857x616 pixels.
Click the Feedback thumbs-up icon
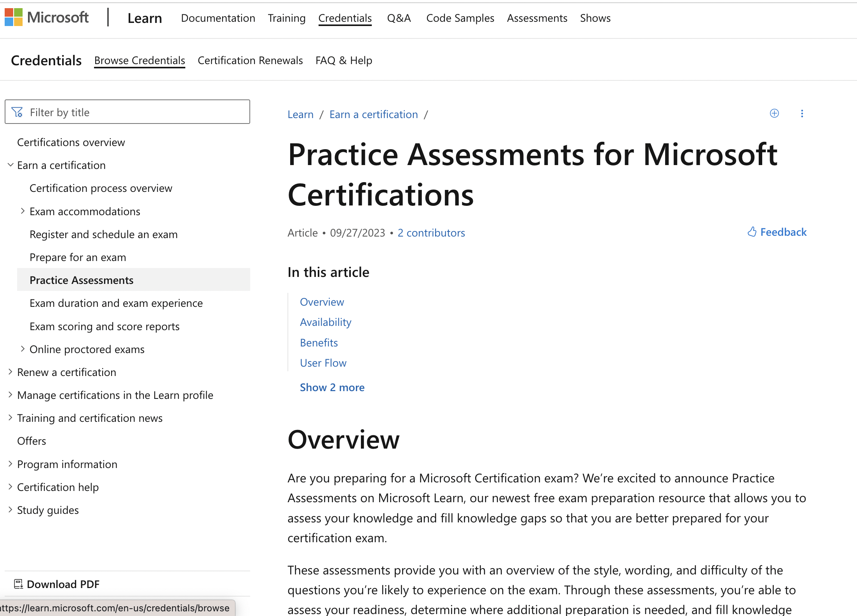752,232
